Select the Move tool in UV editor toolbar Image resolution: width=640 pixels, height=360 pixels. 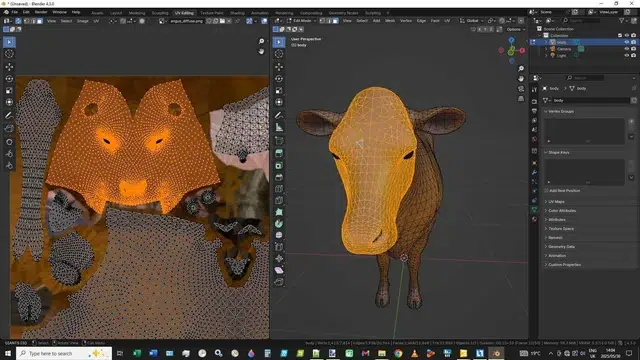click(x=9, y=67)
